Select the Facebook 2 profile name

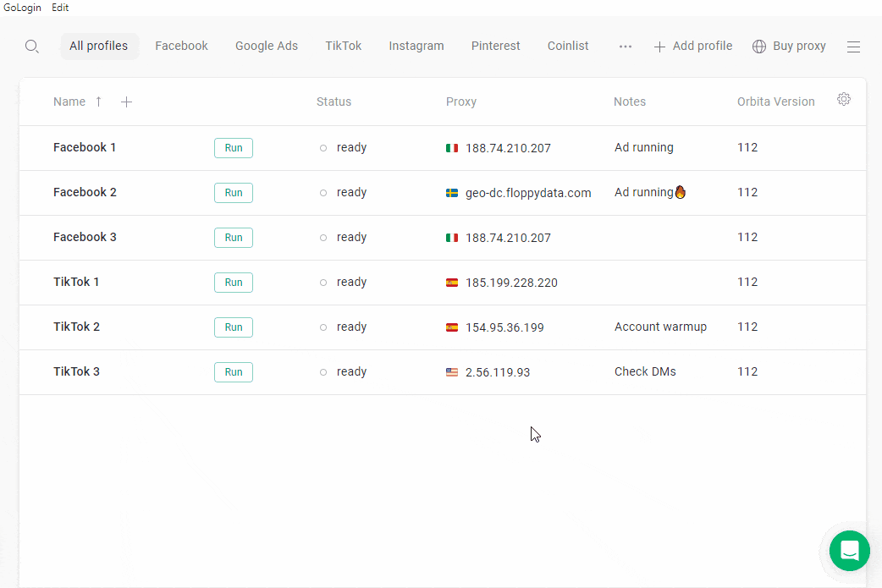[x=85, y=192]
